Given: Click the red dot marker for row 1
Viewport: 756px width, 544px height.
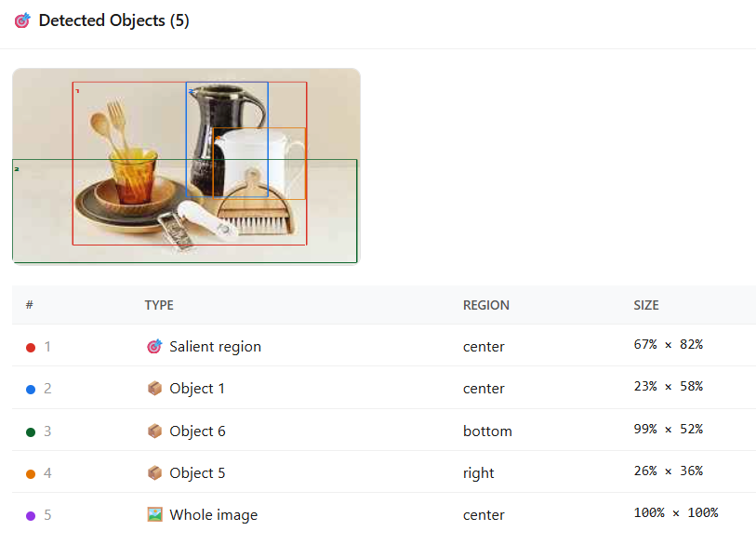Looking at the screenshot, I should (x=30, y=345).
